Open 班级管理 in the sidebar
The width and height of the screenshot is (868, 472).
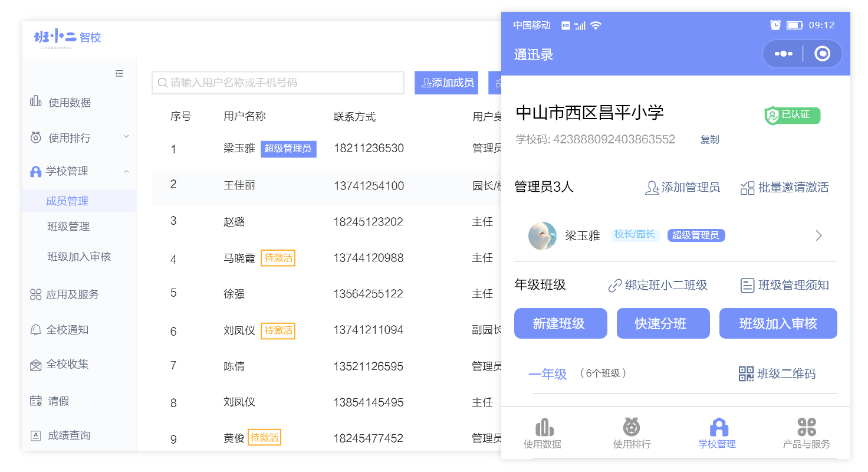pos(68,227)
